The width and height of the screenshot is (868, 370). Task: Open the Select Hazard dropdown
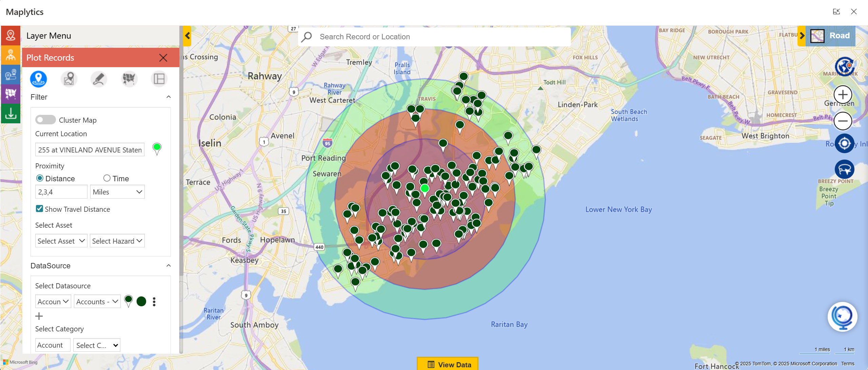(x=117, y=241)
